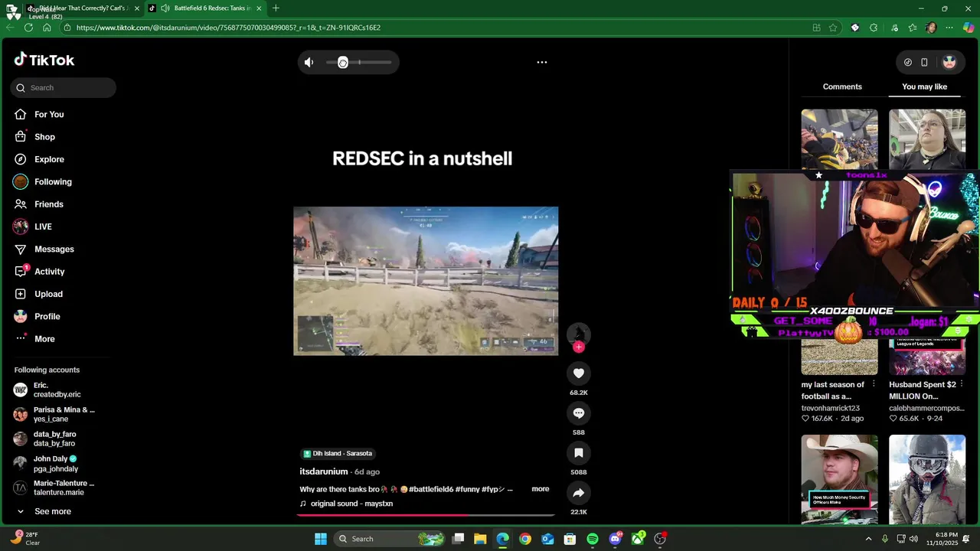Viewport: 980px width, 551px height.
Task: Expand video description with 'more'
Action: coord(541,489)
